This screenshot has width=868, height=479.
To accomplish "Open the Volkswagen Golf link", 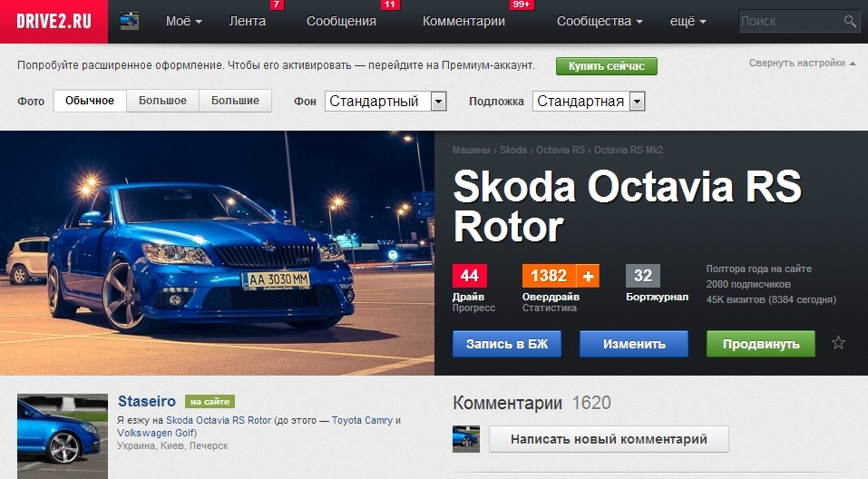I will pos(156,433).
